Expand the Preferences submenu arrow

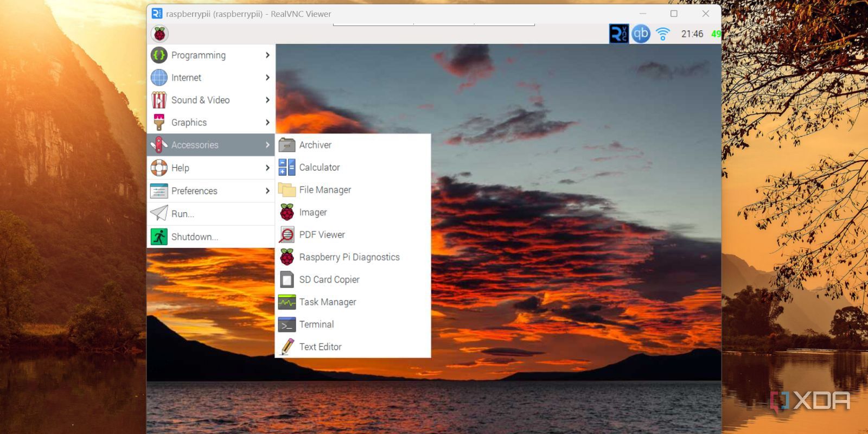tap(267, 191)
